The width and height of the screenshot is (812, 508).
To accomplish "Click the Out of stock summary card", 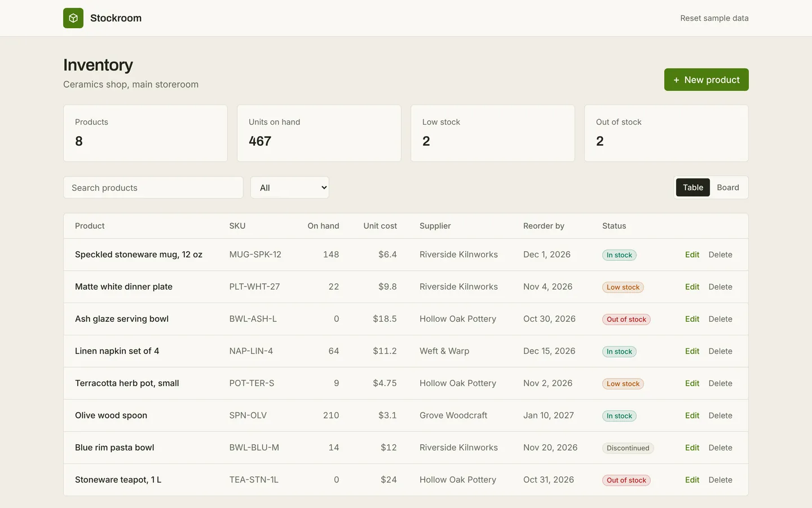I will tap(667, 133).
